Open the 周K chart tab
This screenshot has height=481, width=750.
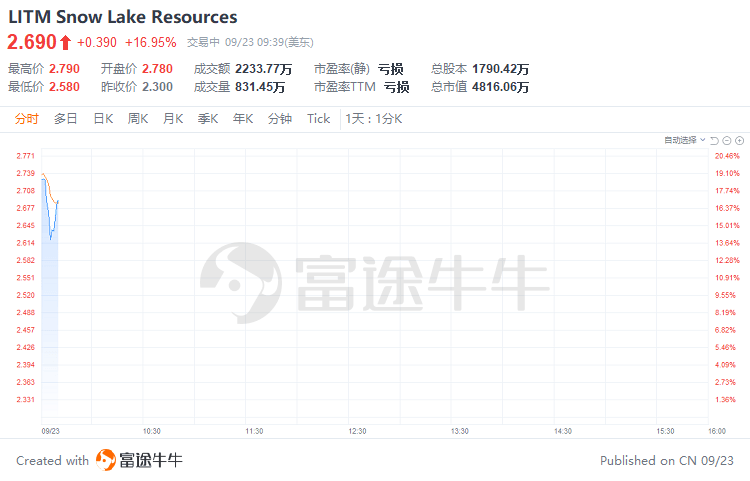[x=138, y=119]
